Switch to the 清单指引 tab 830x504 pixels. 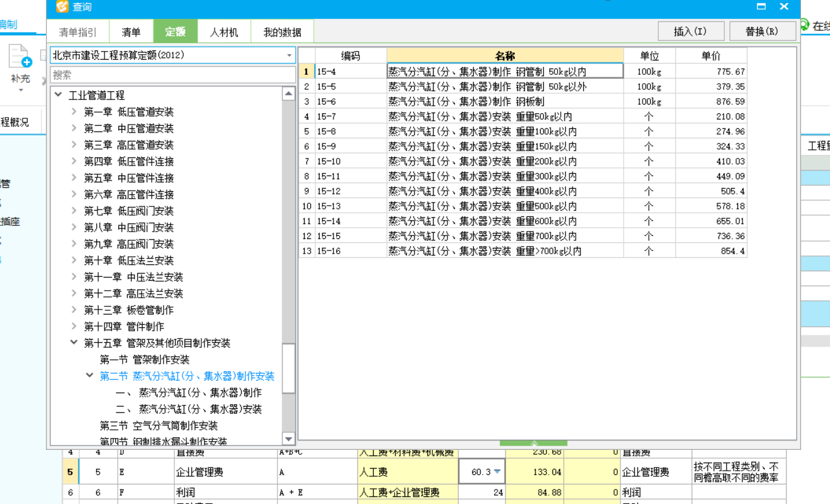(x=78, y=32)
